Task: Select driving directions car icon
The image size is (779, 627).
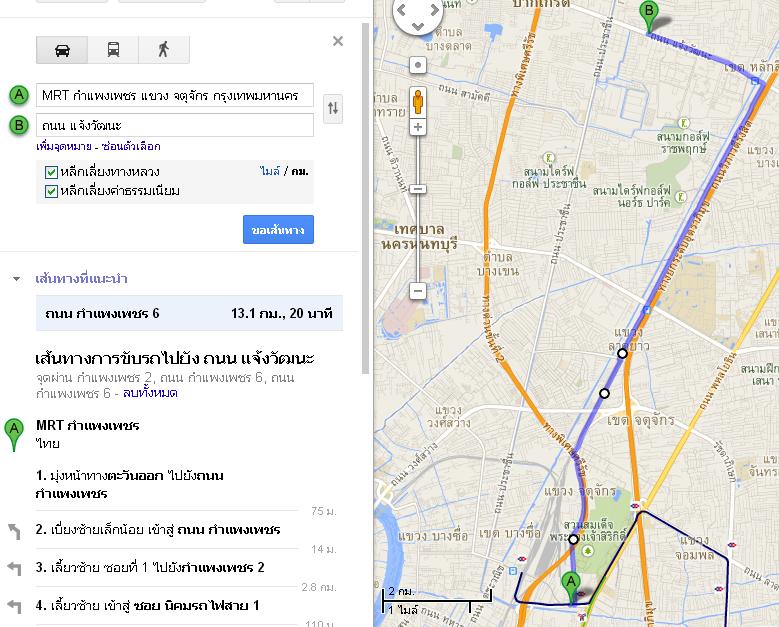Action: [62, 50]
